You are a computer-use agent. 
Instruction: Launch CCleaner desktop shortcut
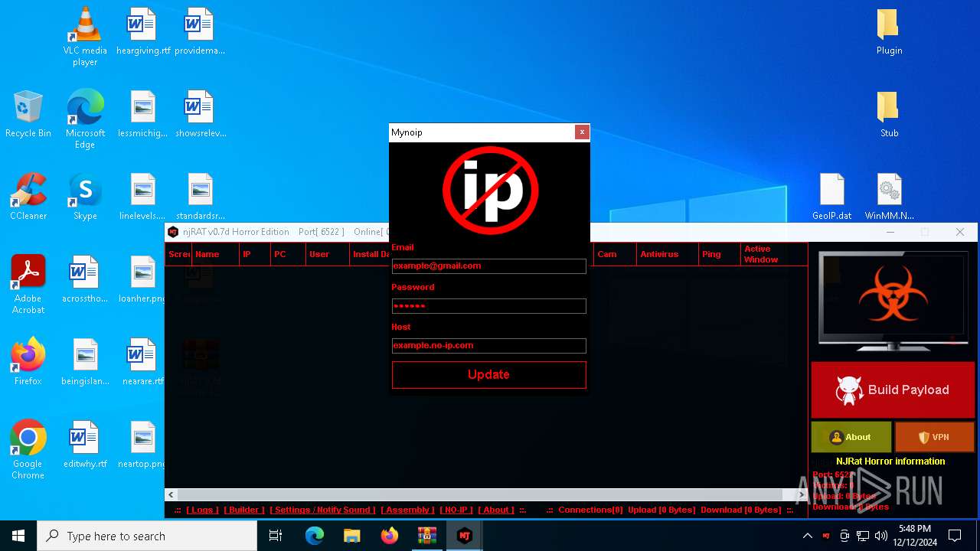click(x=28, y=197)
